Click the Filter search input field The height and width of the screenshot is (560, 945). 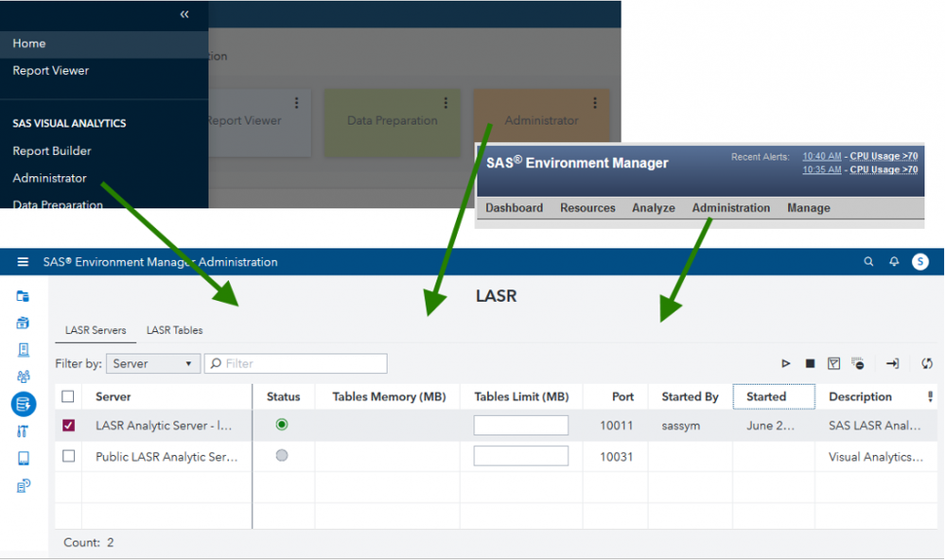pos(296,363)
